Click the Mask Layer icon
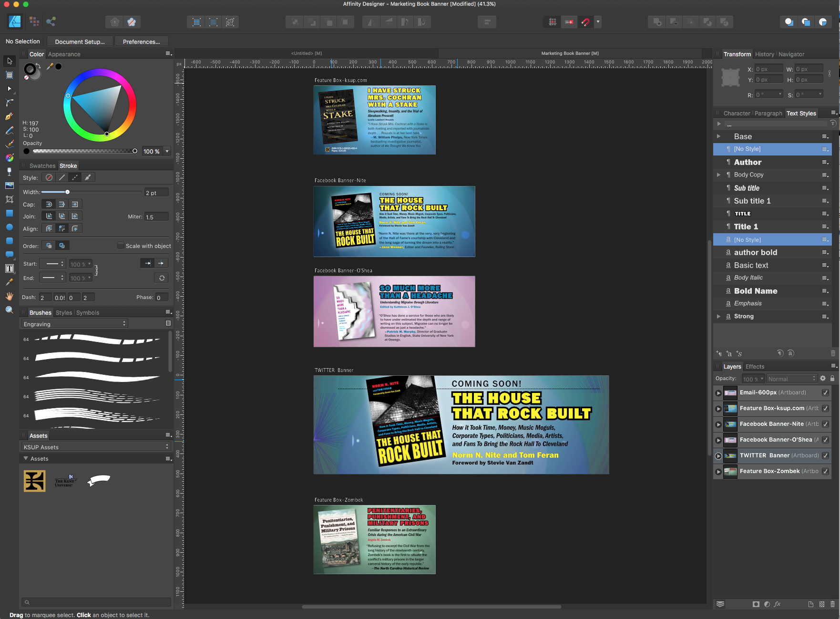Screen dimensions: 840x619 click(x=756, y=604)
